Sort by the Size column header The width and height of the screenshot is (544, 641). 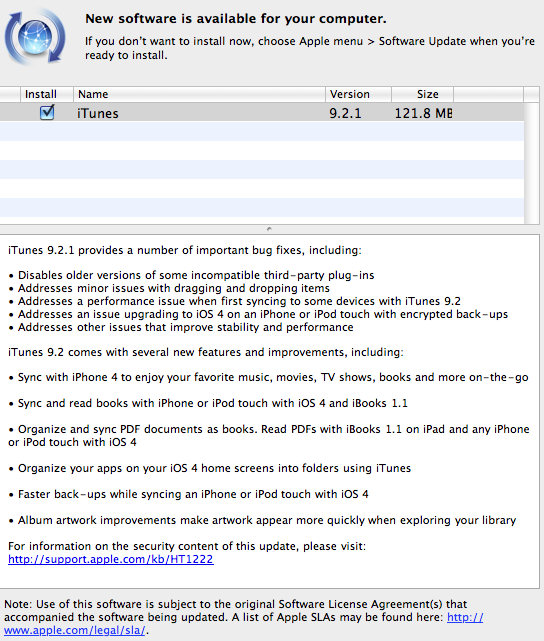coord(423,94)
